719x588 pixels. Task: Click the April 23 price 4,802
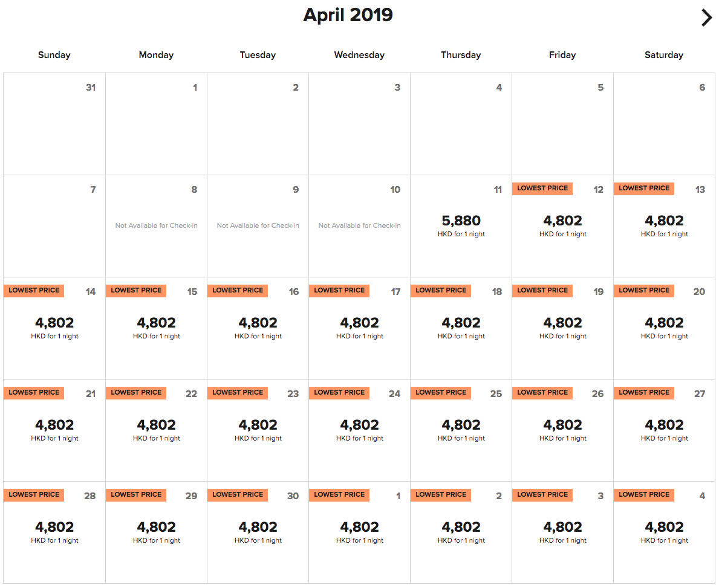258,425
